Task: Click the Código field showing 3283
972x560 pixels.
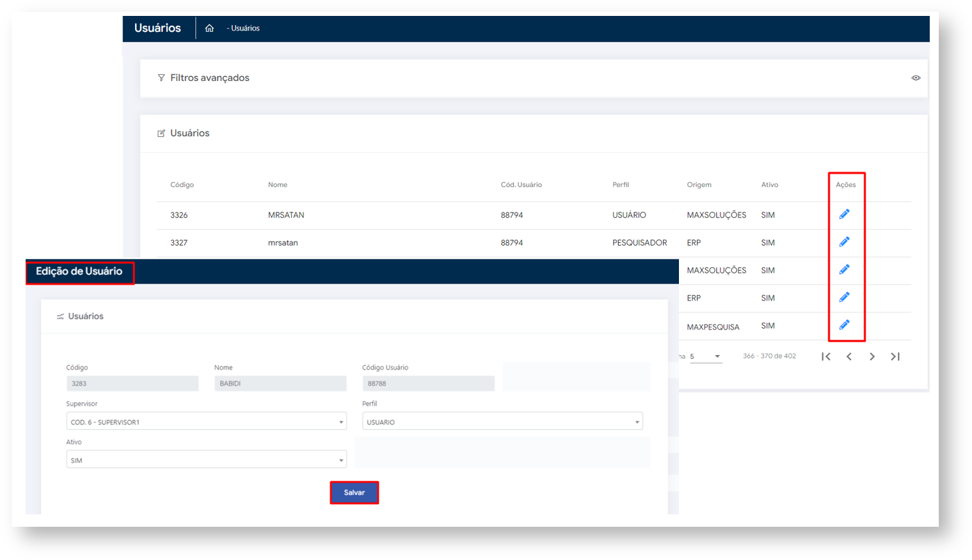Action: [x=132, y=383]
